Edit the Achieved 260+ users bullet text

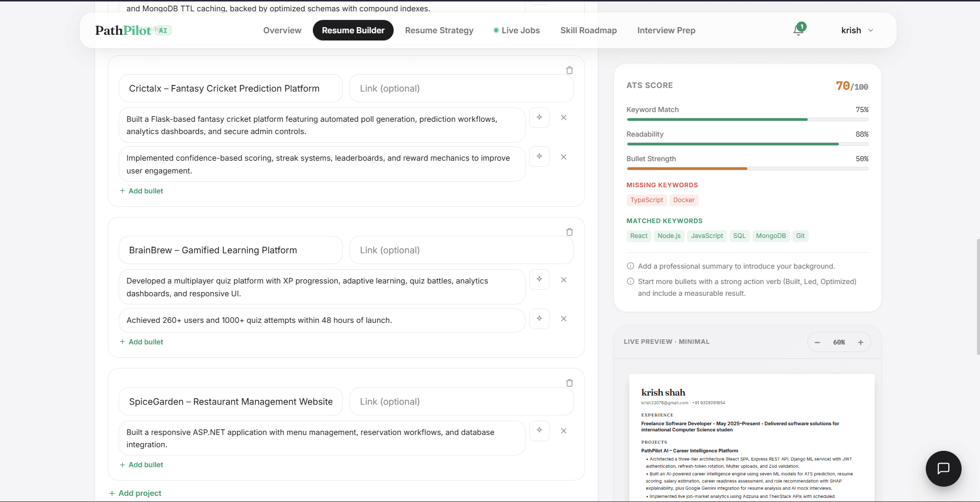click(x=322, y=320)
